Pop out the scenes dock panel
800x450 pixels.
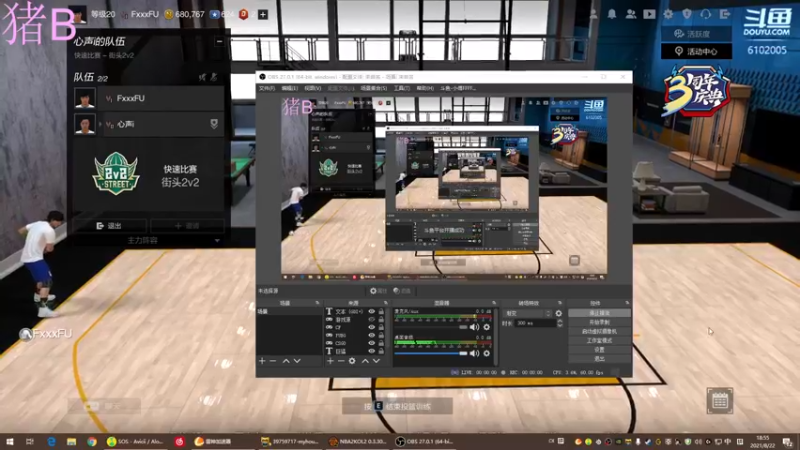(x=317, y=303)
